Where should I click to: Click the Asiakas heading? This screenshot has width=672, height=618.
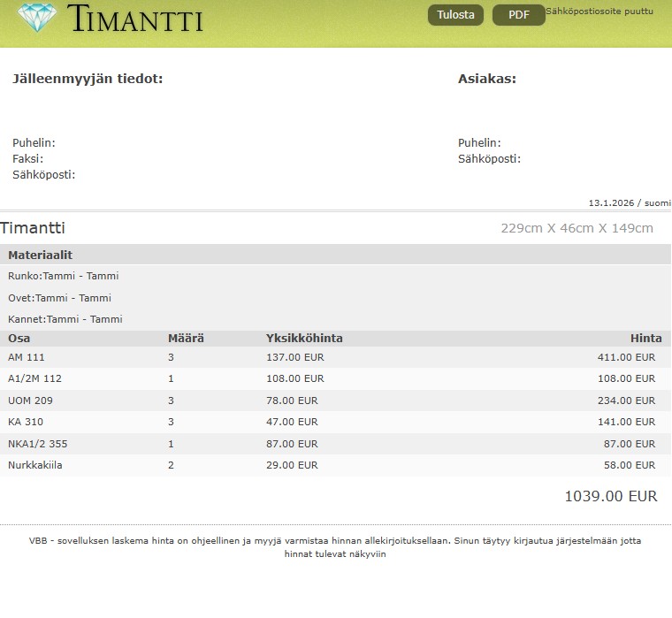(x=486, y=79)
